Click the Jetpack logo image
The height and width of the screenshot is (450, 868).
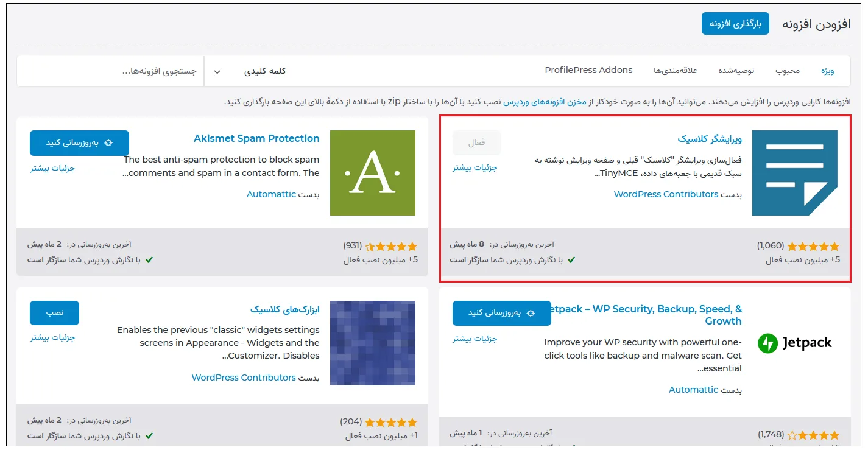pos(795,343)
